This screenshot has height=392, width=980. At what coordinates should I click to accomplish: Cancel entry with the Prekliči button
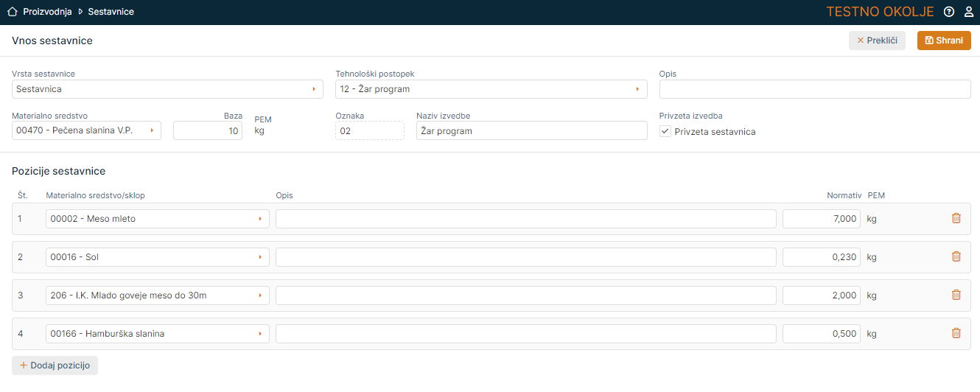tap(877, 41)
